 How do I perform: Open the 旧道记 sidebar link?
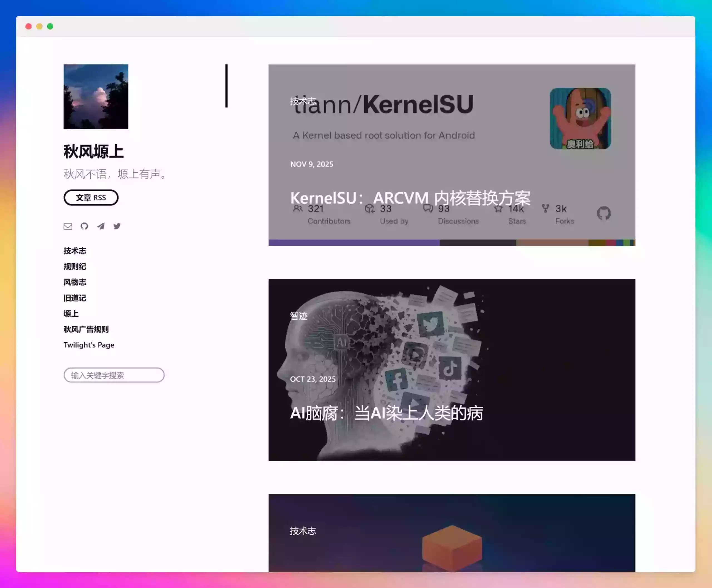tap(75, 298)
